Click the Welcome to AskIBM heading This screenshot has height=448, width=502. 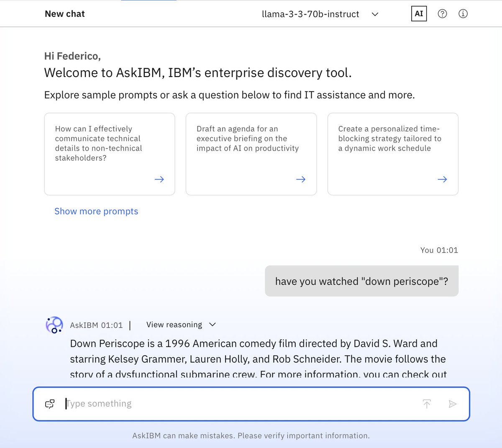[198, 73]
